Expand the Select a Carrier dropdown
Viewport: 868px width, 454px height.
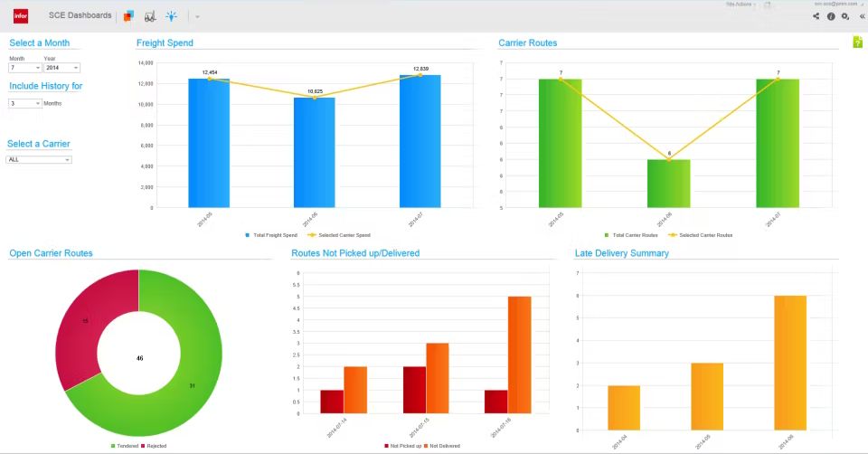[39, 160]
